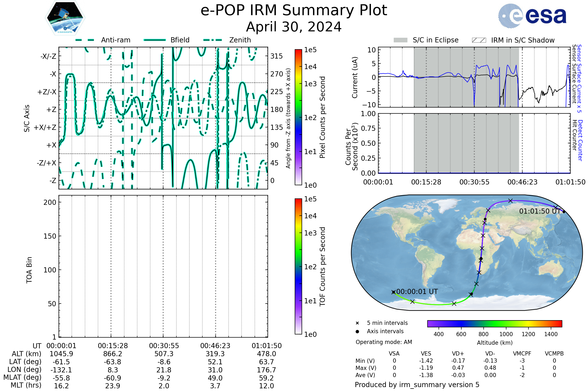Click the 5 min intervals cross marker
The height and width of the screenshot is (392, 588).
[357, 323]
